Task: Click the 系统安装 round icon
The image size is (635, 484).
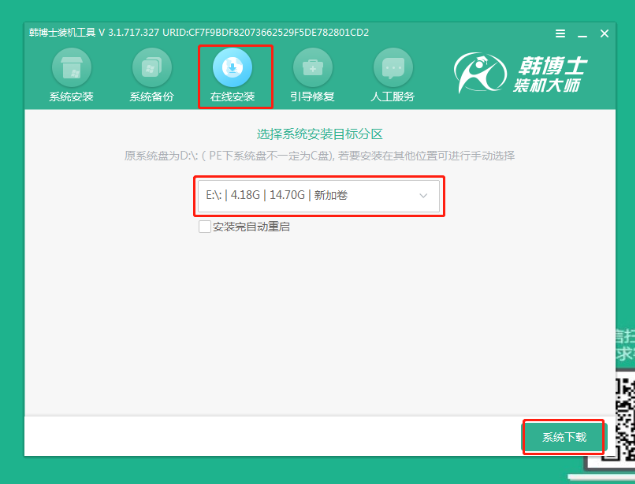Action: coord(72,67)
